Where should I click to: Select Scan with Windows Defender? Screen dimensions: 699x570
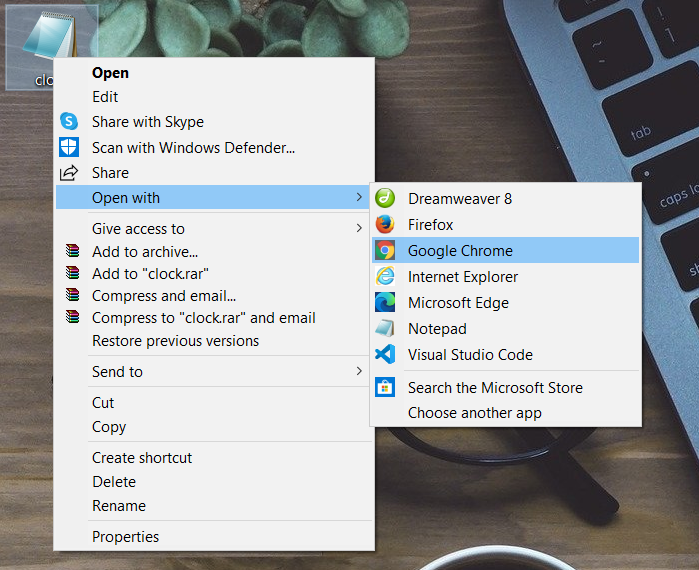214,148
